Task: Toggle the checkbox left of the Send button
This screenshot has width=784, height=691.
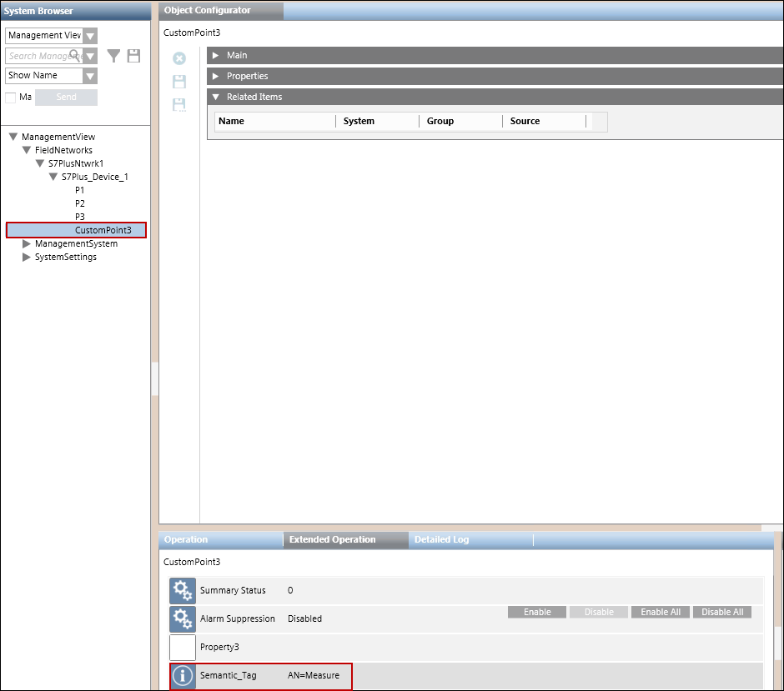Action: click(11, 98)
